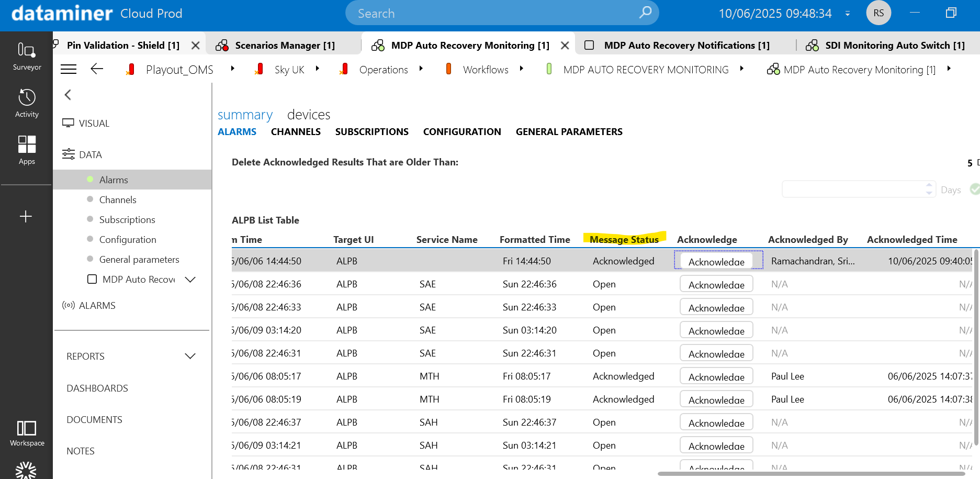Image resolution: width=980 pixels, height=479 pixels.
Task: Click the Sky UK breadcrumb alarm icon
Action: coord(259,69)
